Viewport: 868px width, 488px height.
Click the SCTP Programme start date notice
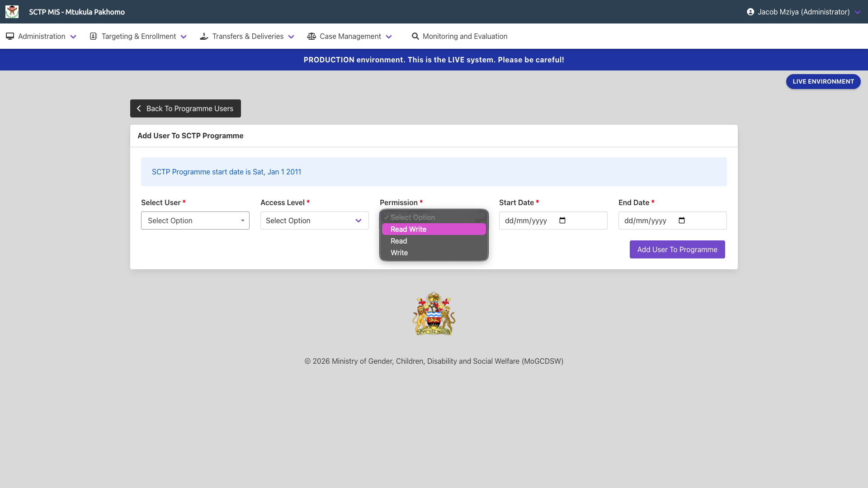coord(434,172)
